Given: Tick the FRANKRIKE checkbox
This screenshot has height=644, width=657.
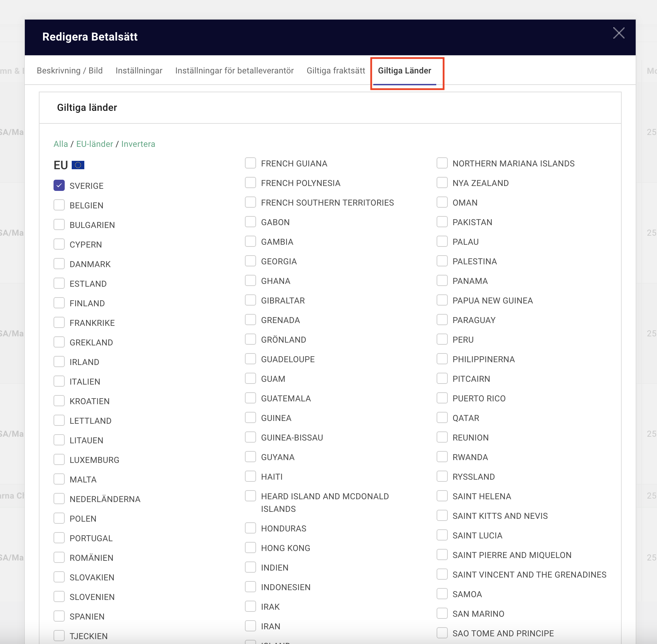Looking at the screenshot, I should click(59, 323).
